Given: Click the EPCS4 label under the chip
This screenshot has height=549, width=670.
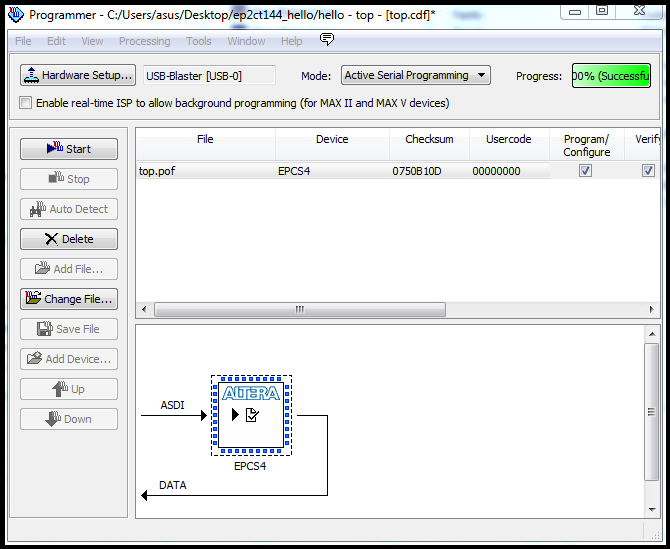Looking at the screenshot, I should 250,466.
